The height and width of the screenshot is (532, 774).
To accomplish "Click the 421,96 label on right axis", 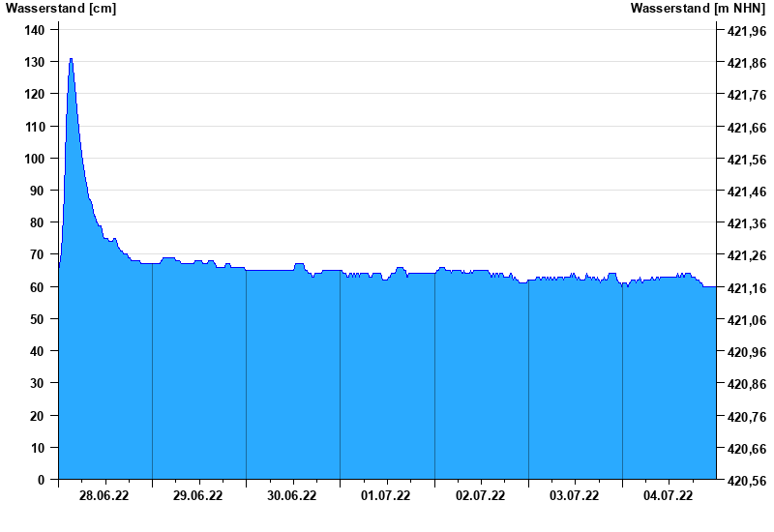I will tap(746, 31).
